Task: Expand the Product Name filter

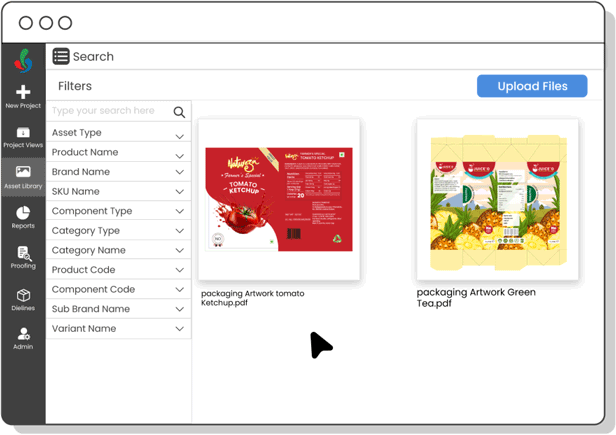Action: click(118, 152)
